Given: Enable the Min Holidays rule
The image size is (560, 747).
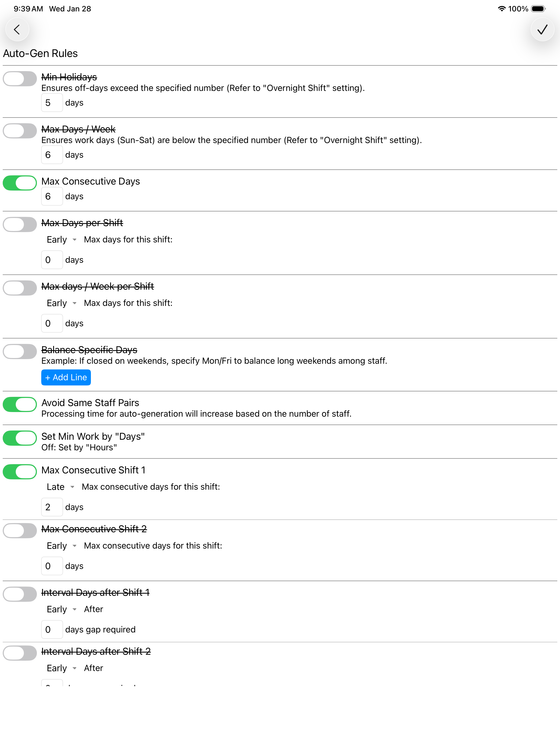Looking at the screenshot, I should (20, 78).
